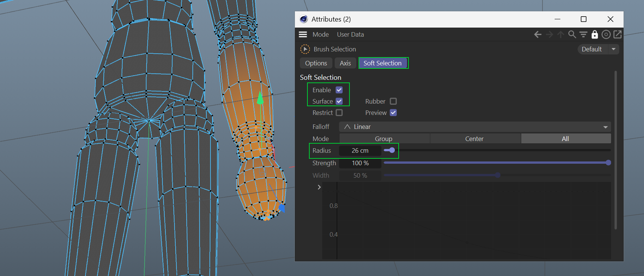The image size is (644, 276).
Task: Enable the Rubber checkbox
Action: pyautogui.click(x=393, y=101)
